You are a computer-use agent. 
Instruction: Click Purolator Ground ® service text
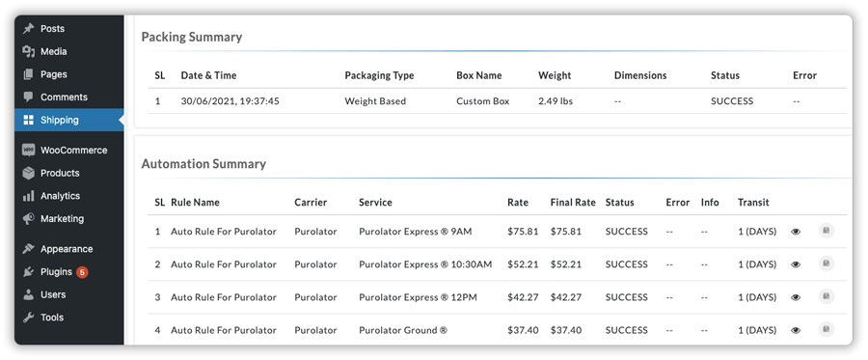tap(403, 330)
